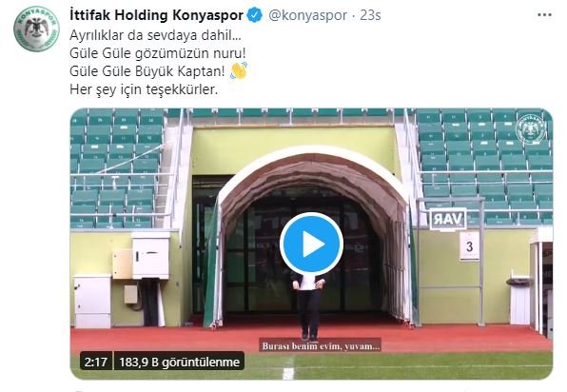The width and height of the screenshot is (567, 392).
Task: Click the 'Her şey için teşekkürler.' line
Action: (144, 89)
